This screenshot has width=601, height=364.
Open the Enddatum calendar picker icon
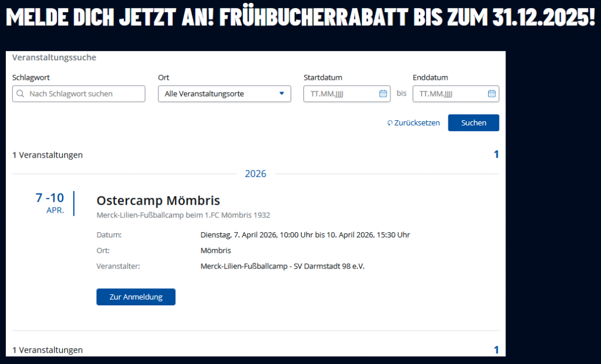[x=492, y=94]
